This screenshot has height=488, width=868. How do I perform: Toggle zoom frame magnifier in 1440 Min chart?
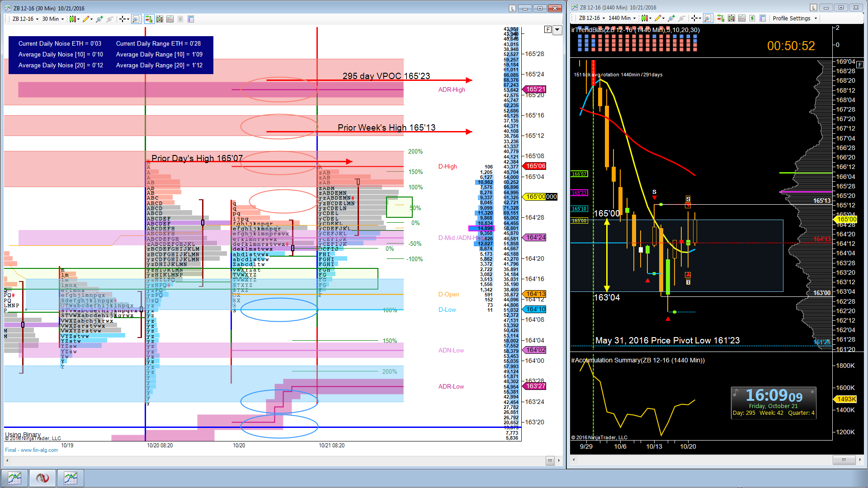[x=708, y=18]
